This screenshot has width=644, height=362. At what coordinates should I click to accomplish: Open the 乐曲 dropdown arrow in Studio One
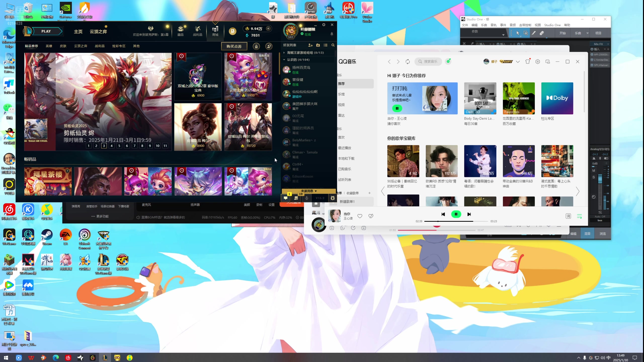[x=587, y=33]
